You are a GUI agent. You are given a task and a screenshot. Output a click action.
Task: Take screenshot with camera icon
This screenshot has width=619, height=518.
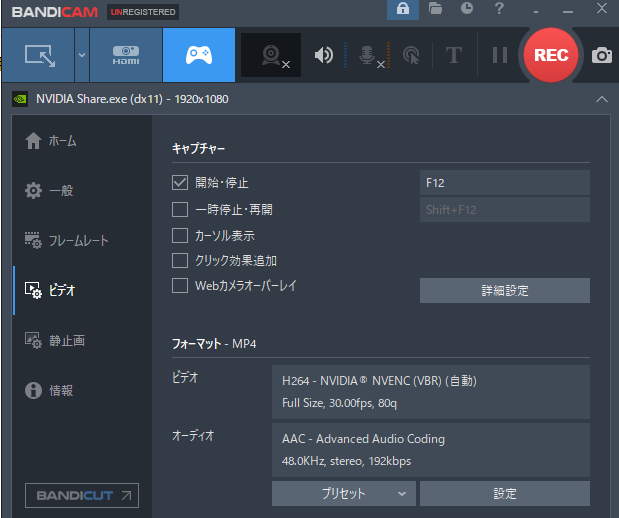[602, 55]
